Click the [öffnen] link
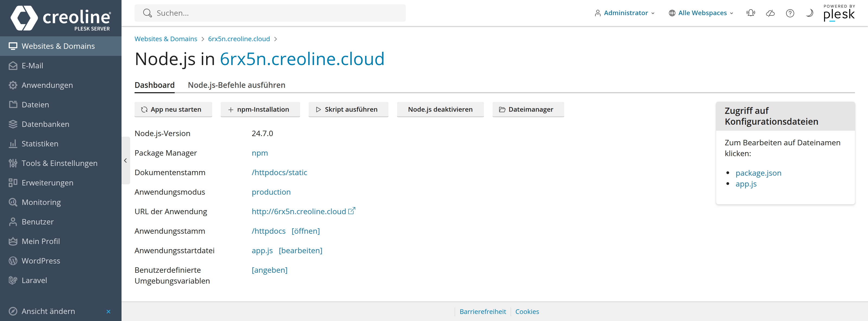 306,231
